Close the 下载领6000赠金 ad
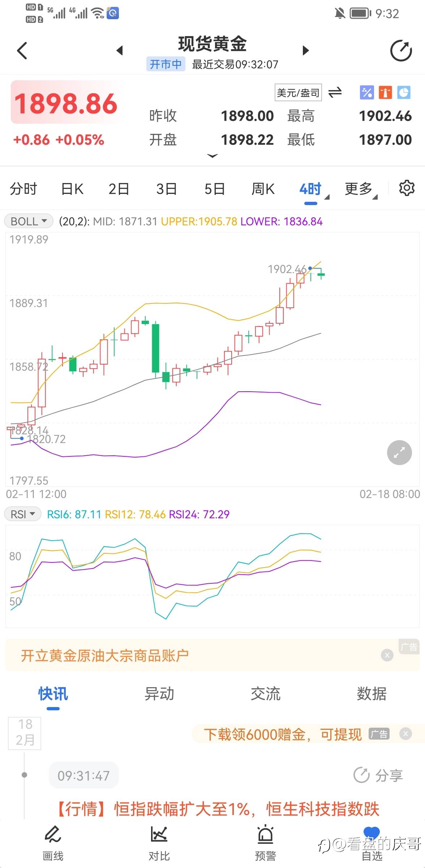Viewport: 425px width, 868px height. [x=405, y=734]
